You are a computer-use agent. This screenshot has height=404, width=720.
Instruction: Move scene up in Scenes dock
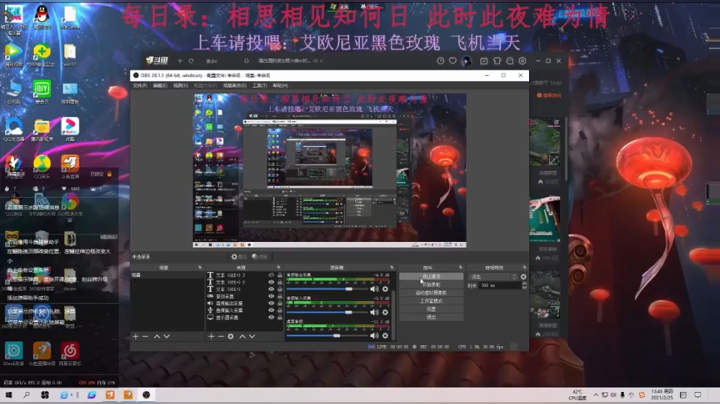pyautogui.click(x=157, y=337)
